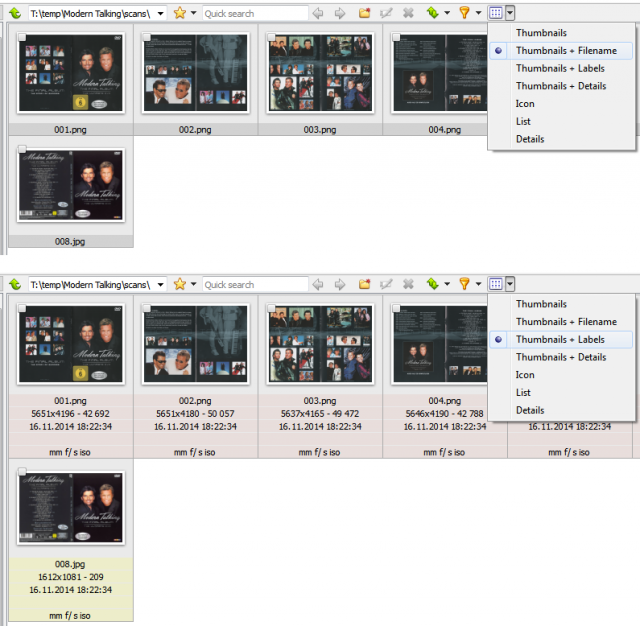Click the view mode grid icon, upper toolbar
The width and height of the screenshot is (640, 626).
coord(496,13)
